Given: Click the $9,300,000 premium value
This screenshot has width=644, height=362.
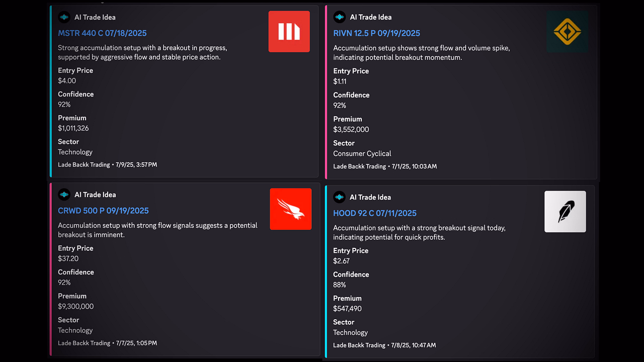Looking at the screenshot, I should coord(75,306).
